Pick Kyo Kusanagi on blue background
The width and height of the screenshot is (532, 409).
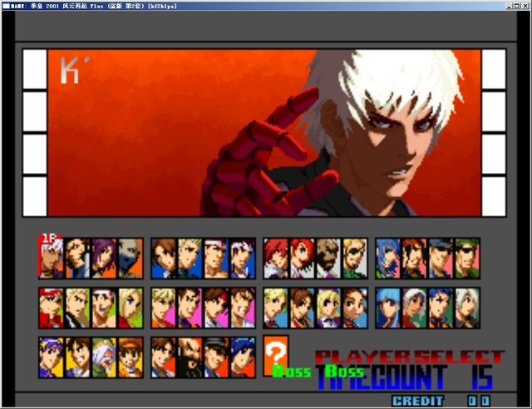164,259
